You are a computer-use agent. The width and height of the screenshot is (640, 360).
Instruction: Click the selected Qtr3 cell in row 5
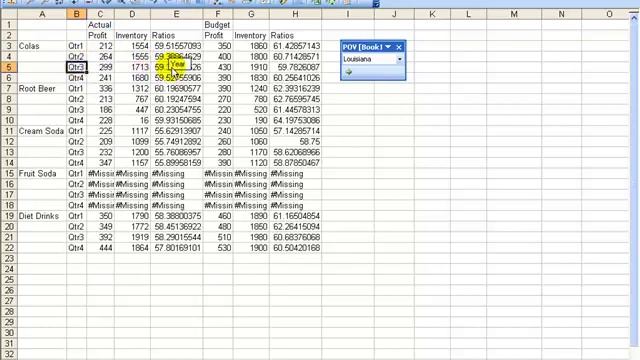pos(76,67)
